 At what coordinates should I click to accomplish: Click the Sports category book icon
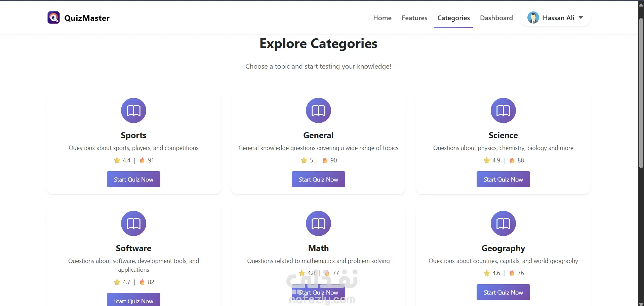pos(133,110)
